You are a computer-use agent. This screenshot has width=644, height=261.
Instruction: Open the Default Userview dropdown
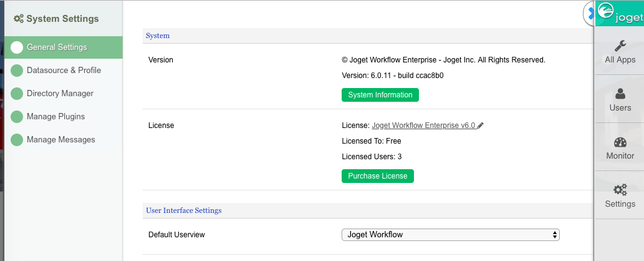(x=450, y=235)
